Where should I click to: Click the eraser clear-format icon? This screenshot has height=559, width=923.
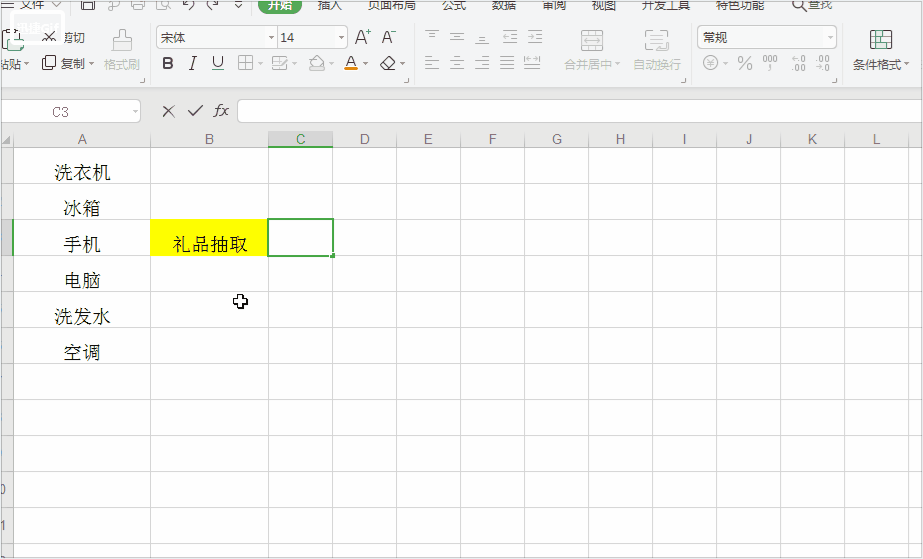click(387, 63)
